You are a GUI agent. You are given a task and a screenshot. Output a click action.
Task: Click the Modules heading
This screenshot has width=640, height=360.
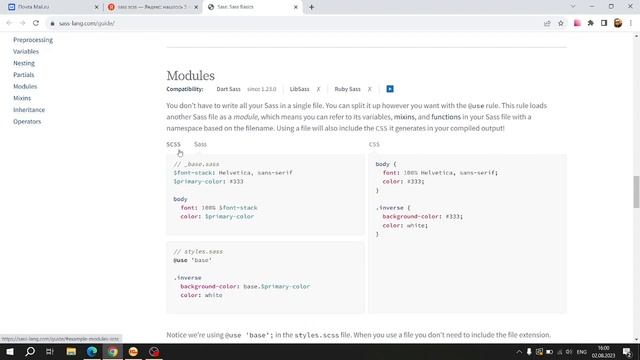[x=191, y=76]
